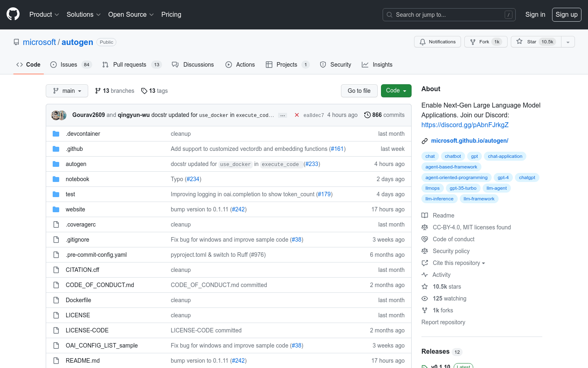Click the website folder icon
The width and height of the screenshot is (588, 368).
[x=56, y=209]
